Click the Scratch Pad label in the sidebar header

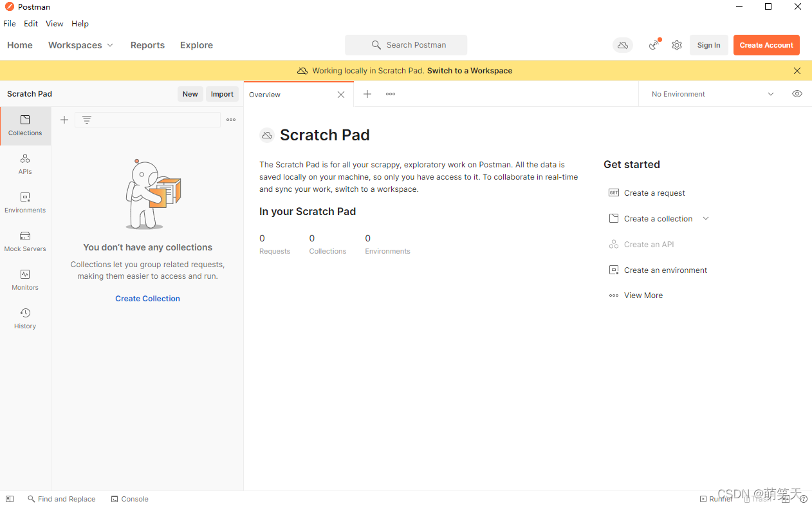click(30, 94)
